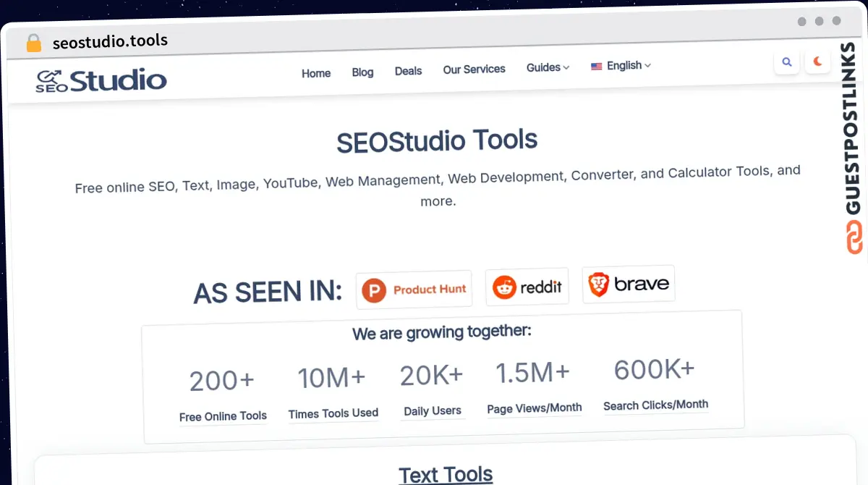The image size is (868, 485).
Task: Go to the Home menu item
Action: coord(316,73)
